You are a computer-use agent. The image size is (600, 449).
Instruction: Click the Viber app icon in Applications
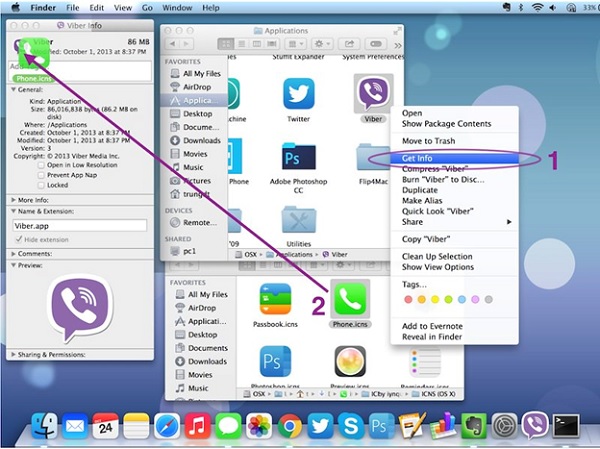374,95
